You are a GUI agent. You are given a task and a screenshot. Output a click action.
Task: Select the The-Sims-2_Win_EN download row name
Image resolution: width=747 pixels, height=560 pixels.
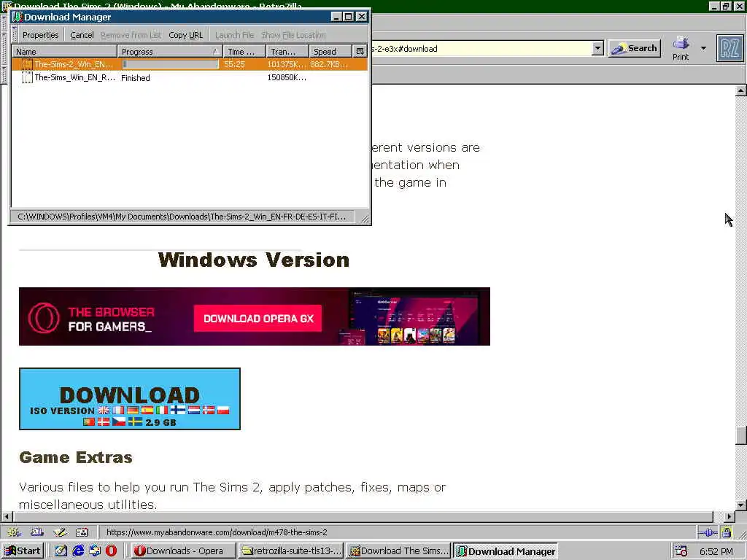coord(74,64)
